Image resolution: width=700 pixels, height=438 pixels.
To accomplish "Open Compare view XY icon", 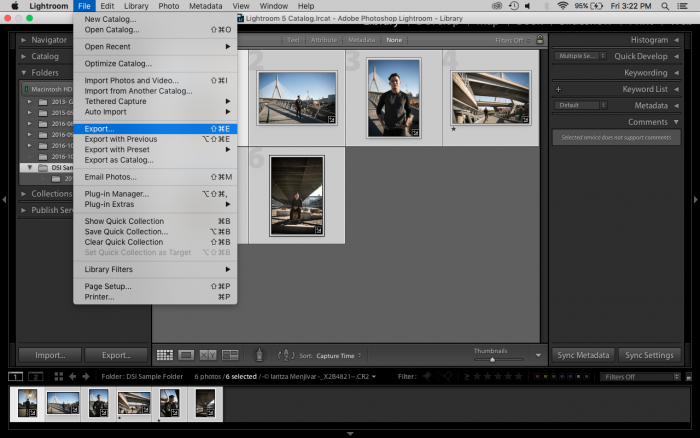I will click(x=208, y=355).
